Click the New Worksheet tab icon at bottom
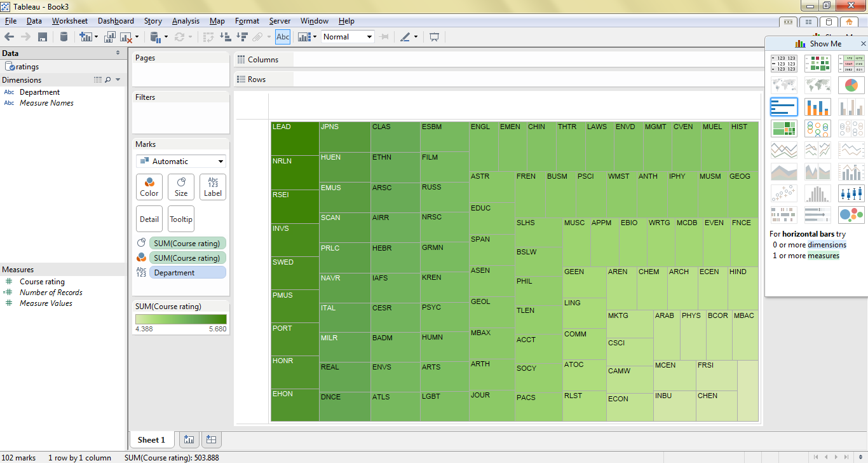The height and width of the screenshot is (463, 868). point(188,439)
